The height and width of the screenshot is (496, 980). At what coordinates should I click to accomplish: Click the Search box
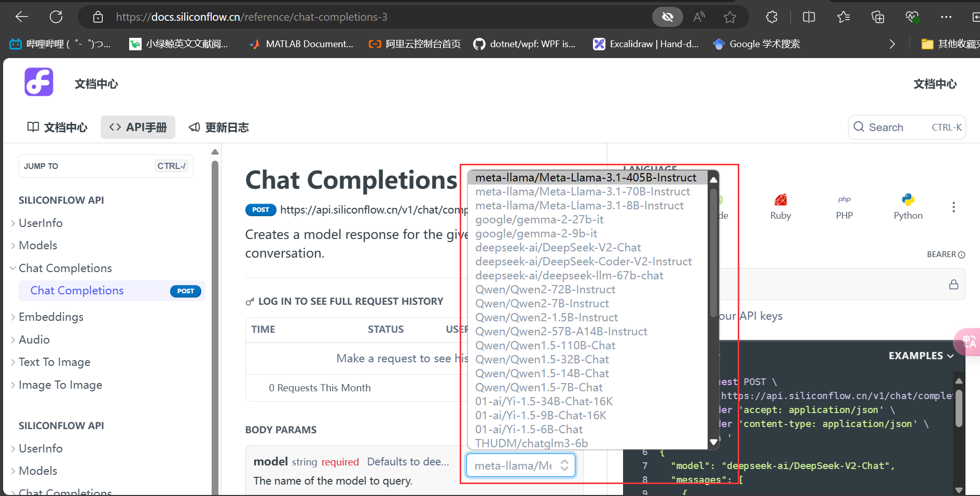(x=907, y=127)
